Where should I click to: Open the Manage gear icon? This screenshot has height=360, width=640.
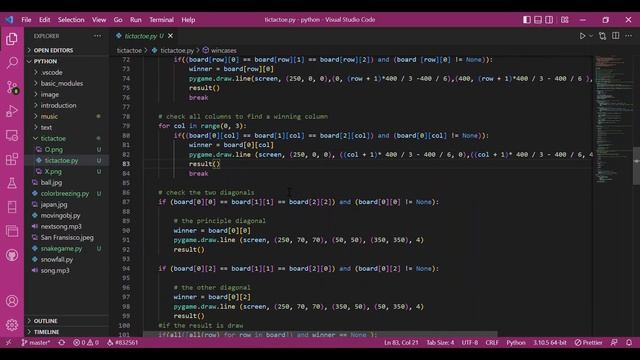tap(12, 325)
